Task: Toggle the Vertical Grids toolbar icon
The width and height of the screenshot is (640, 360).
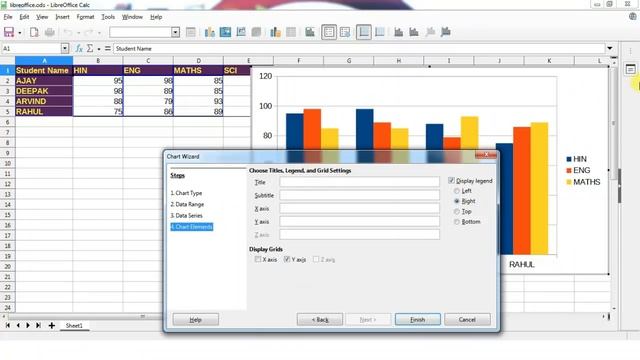Action: point(380,32)
